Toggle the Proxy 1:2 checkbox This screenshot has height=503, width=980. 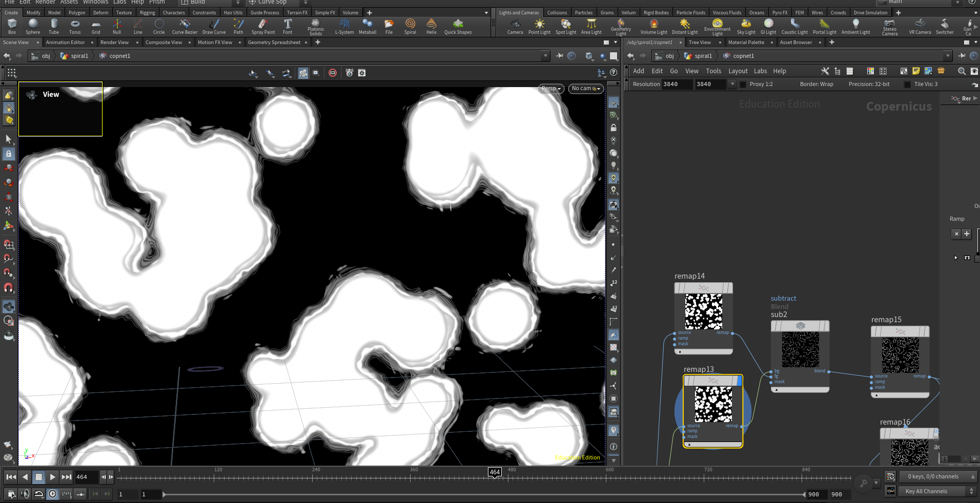(743, 85)
